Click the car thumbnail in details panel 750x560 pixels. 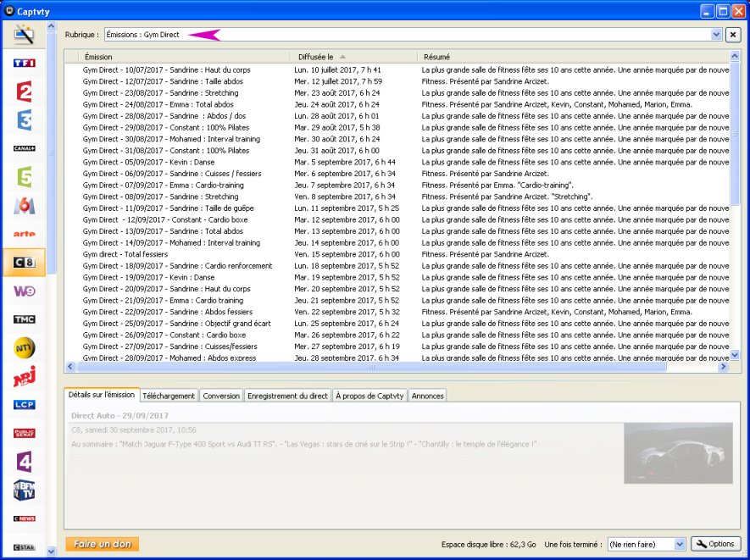(678, 453)
